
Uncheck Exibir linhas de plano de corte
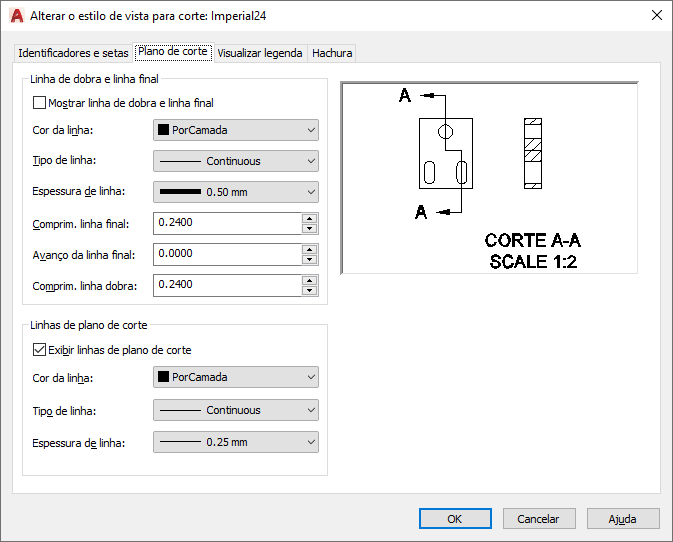coord(40,350)
